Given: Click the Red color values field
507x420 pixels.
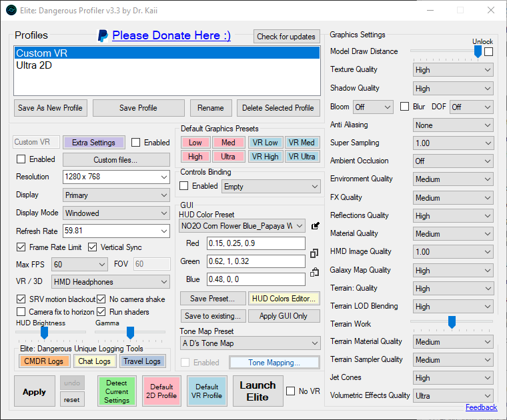Looking at the screenshot, I should (x=256, y=243).
